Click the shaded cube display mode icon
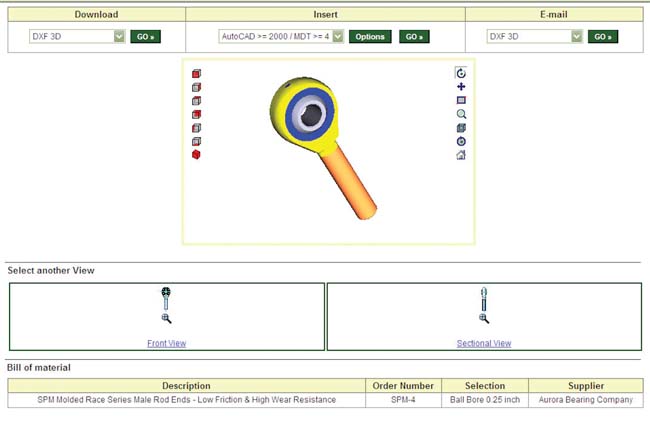The width and height of the screenshot is (650, 421). [461, 128]
